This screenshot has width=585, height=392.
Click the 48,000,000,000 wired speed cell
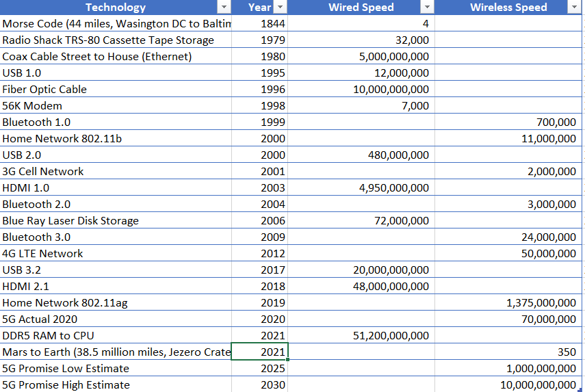(361, 286)
